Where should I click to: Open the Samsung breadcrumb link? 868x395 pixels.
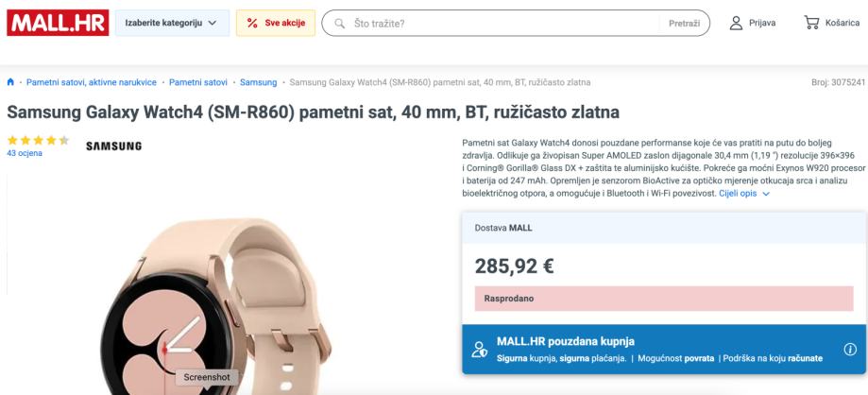point(259,82)
